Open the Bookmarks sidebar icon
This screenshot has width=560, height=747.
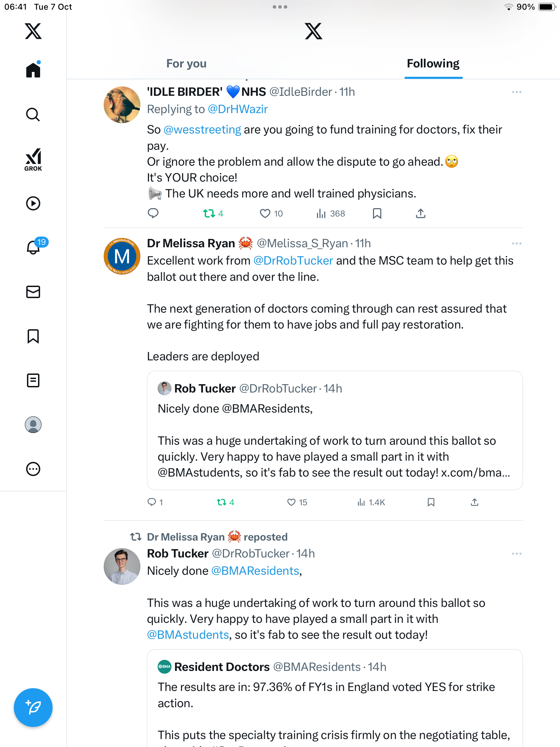point(33,336)
